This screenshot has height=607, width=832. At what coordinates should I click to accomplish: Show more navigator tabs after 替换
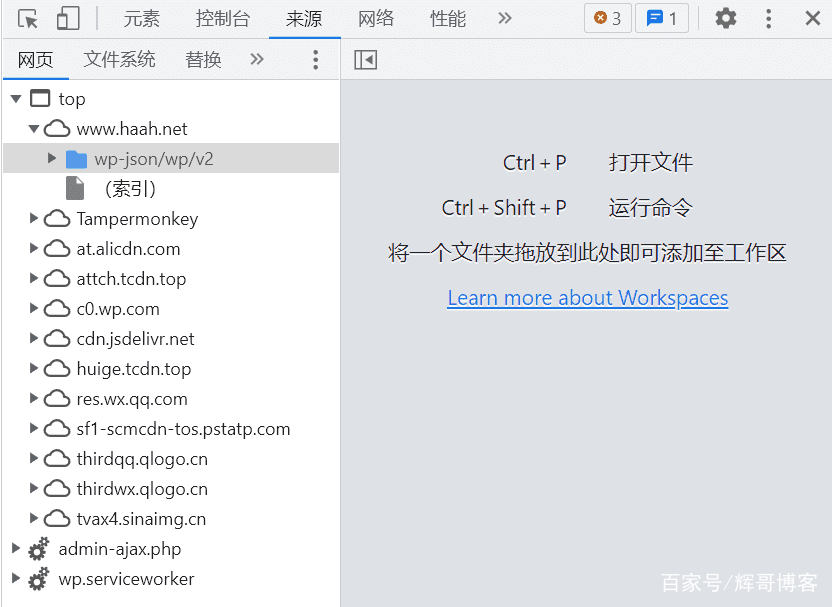click(x=257, y=60)
